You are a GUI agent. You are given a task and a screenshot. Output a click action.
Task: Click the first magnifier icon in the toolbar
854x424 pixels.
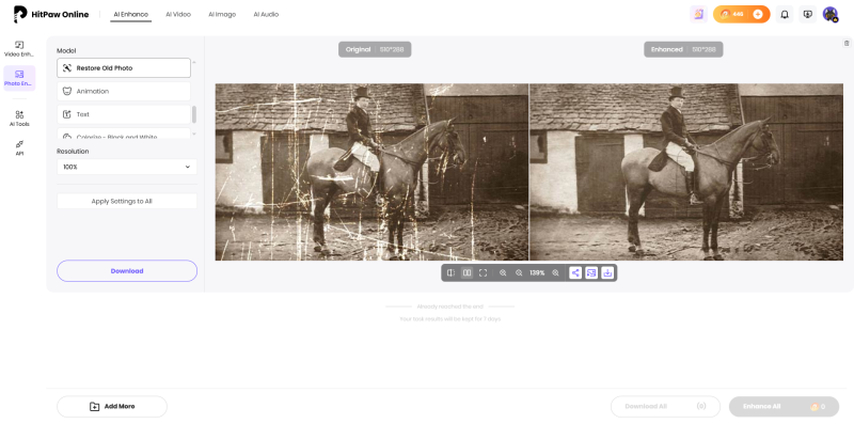[x=503, y=272]
